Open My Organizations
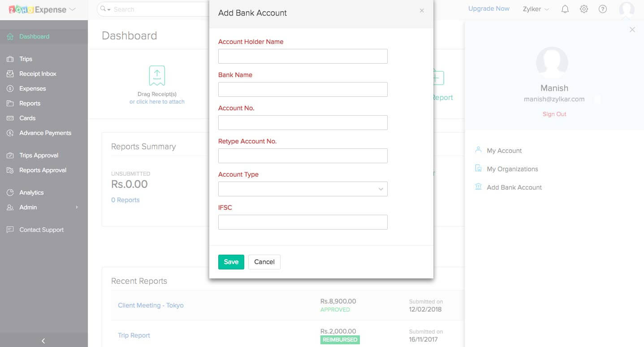Viewport: 644px width, 347px height. click(x=512, y=169)
